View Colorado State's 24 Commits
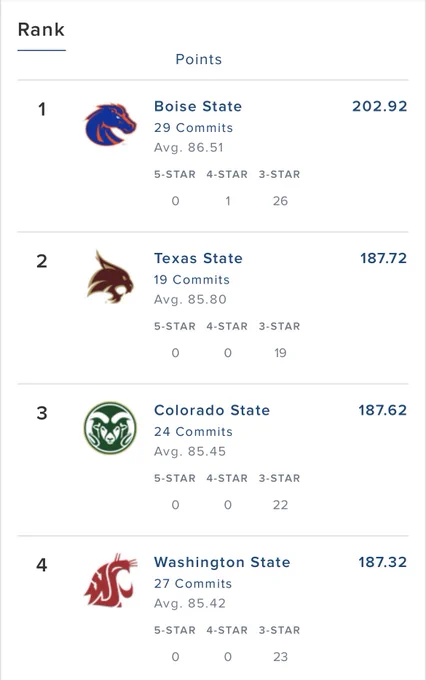This screenshot has height=680, width=426. point(193,432)
